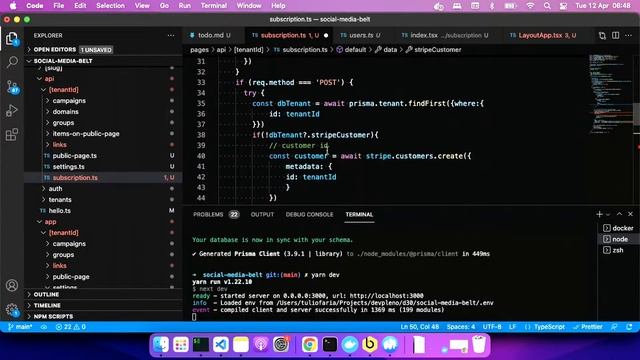
Task: Open the Extensions view
Action: tap(12, 134)
